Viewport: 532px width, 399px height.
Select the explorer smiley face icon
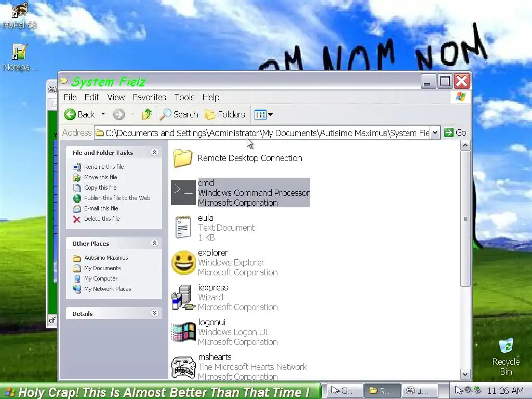pos(183,262)
